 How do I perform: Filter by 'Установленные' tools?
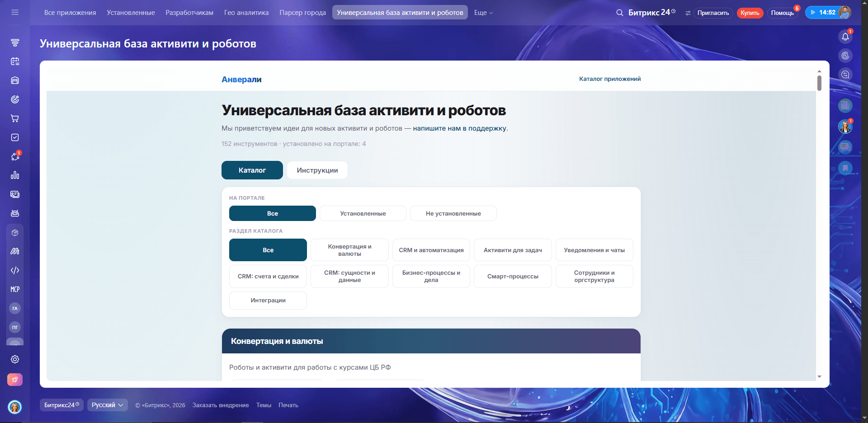[363, 213]
